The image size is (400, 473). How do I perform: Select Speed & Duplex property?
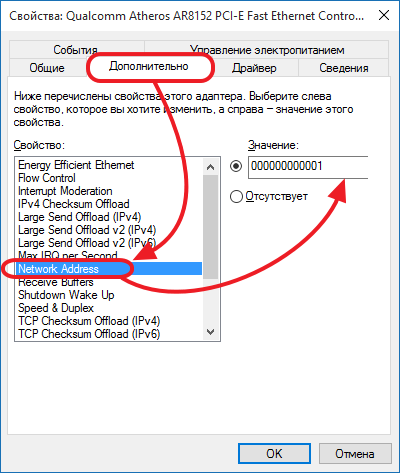[56, 308]
